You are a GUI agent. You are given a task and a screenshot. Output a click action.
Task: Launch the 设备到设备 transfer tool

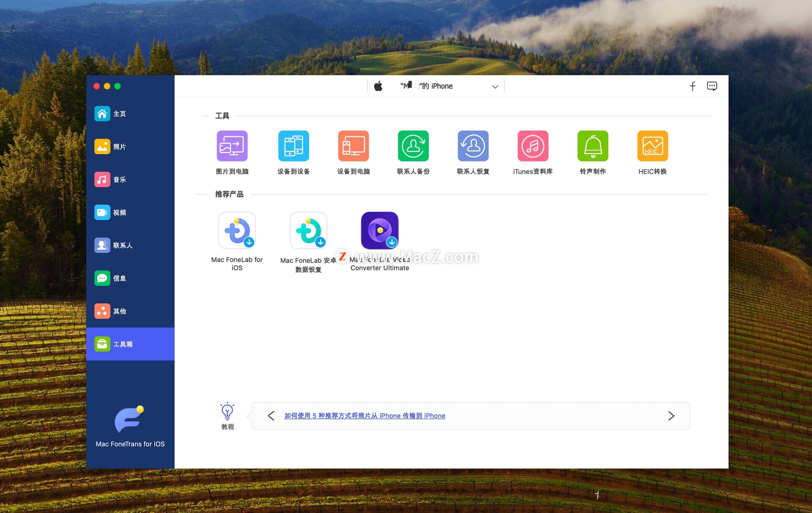coord(294,146)
